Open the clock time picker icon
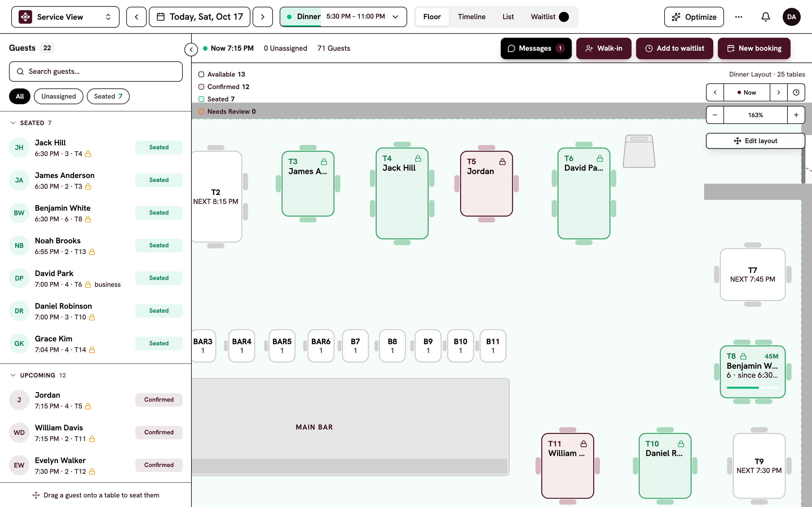Screen dimensions: 812x507 pyautogui.click(x=796, y=93)
